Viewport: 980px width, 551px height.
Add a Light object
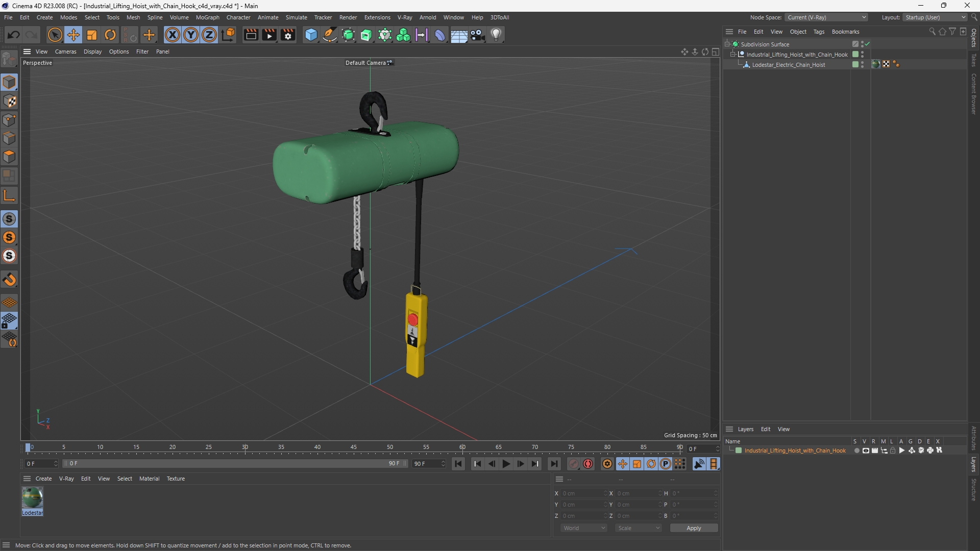[x=496, y=35]
